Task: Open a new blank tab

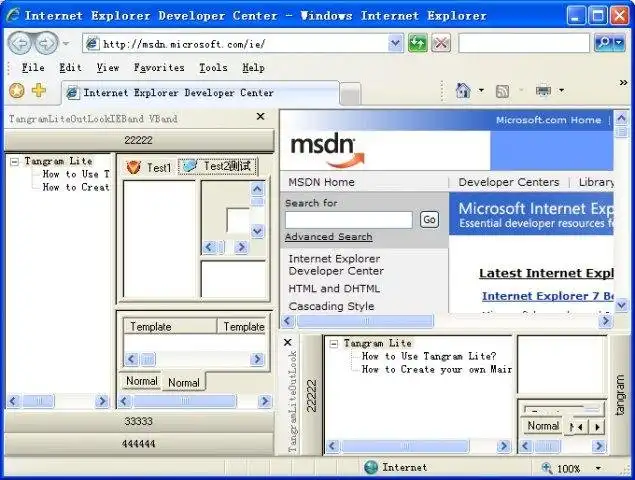Action: [350, 94]
